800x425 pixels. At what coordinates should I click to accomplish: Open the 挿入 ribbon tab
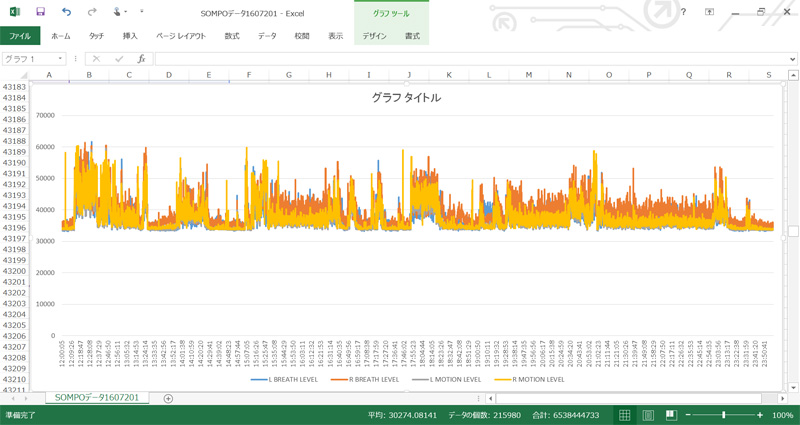click(x=130, y=36)
